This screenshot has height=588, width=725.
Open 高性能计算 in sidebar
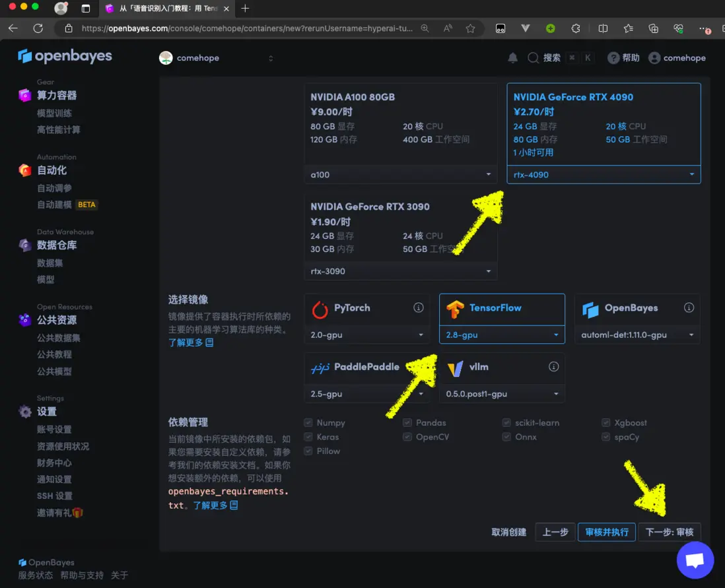pyautogui.click(x=58, y=130)
